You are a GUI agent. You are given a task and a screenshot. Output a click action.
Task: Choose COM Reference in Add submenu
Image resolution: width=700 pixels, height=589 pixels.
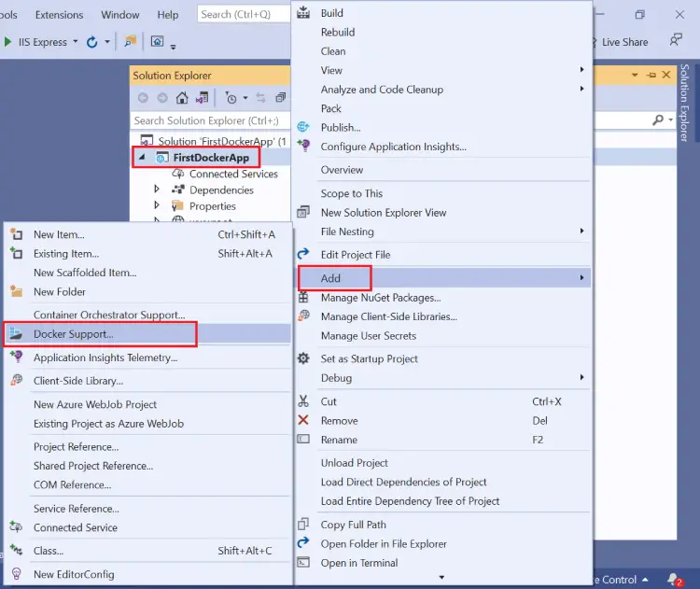tap(72, 485)
